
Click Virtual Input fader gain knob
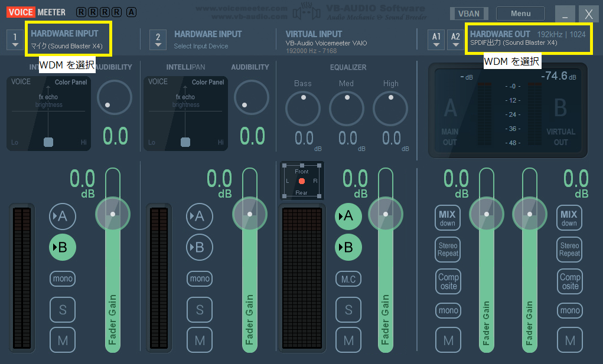pyautogui.click(x=385, y=214)
